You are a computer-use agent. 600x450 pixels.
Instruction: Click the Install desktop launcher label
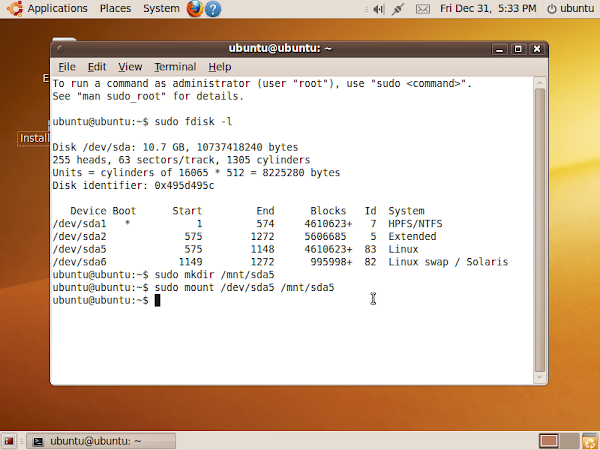(x=34, y=138)
